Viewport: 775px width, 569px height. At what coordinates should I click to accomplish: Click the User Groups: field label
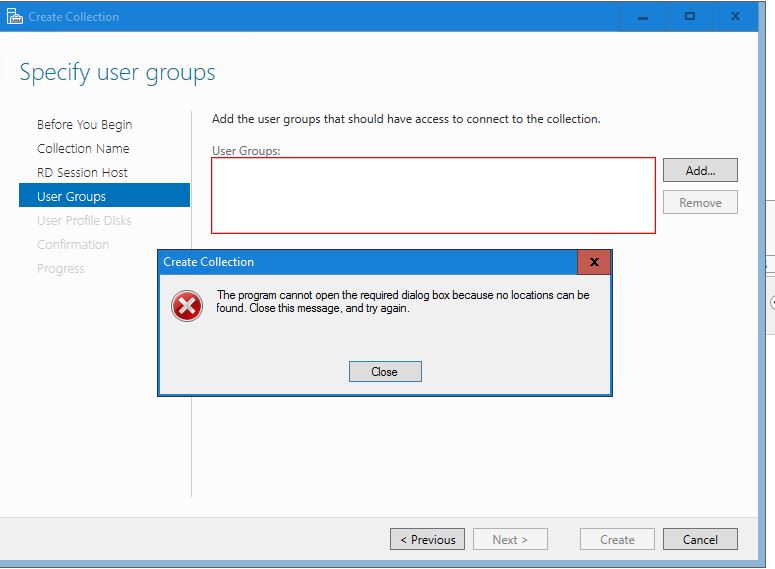click(x=246, y=150)
